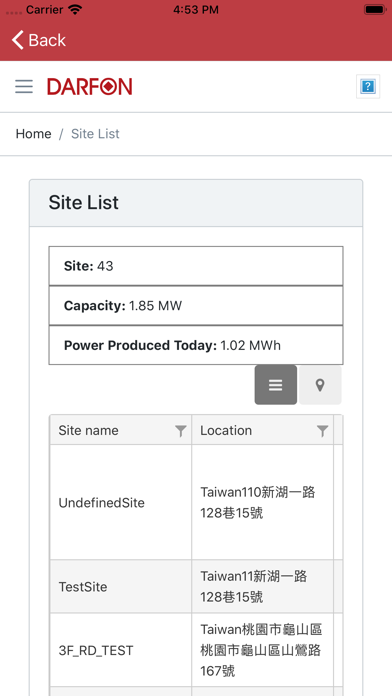The height and width of the screenshot is (696, 392).
Task: Tap the 4:53 PM clock
Action: pos(196,10)
